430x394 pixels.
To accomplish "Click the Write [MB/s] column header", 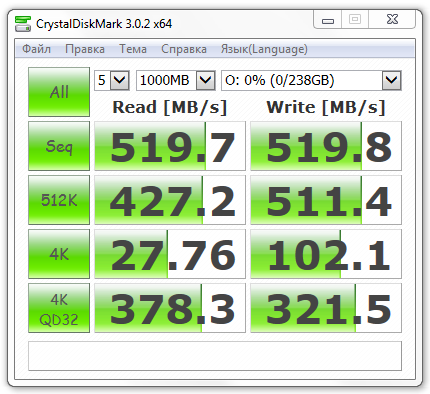I will point(326,107).
